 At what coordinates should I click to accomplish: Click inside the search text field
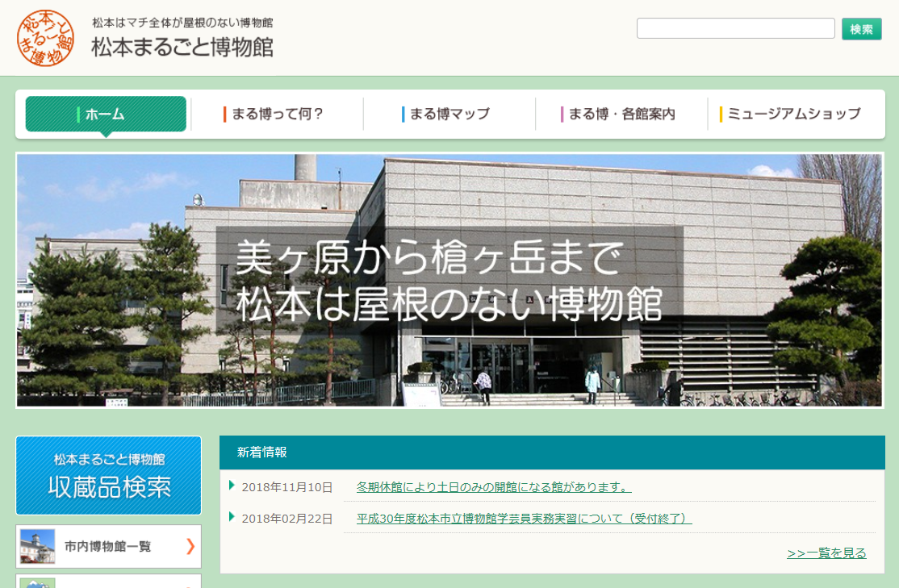(x=735, y=29)
